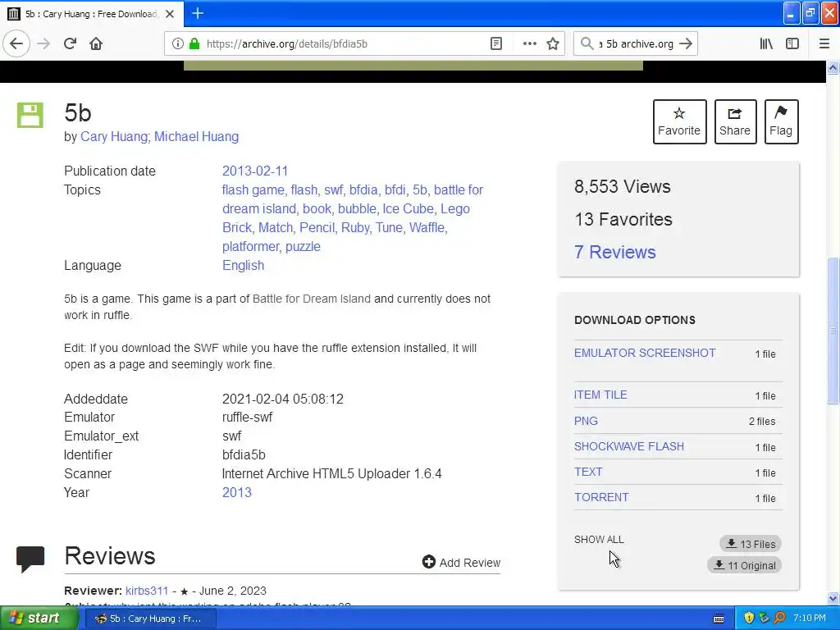This screenshot has height=630, width=840.
Task: Reload the current page
Action: [x=71, y=43]
